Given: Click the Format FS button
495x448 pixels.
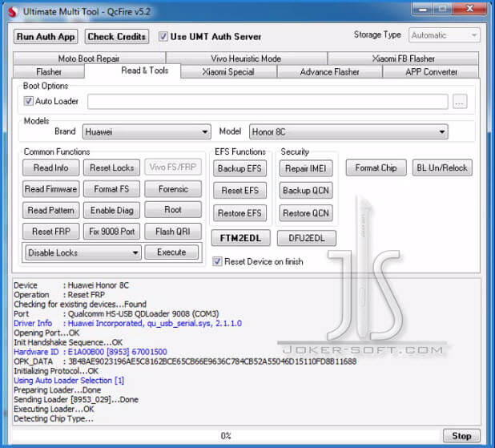Looking at the screenshot, I should (x=112, y=189).
